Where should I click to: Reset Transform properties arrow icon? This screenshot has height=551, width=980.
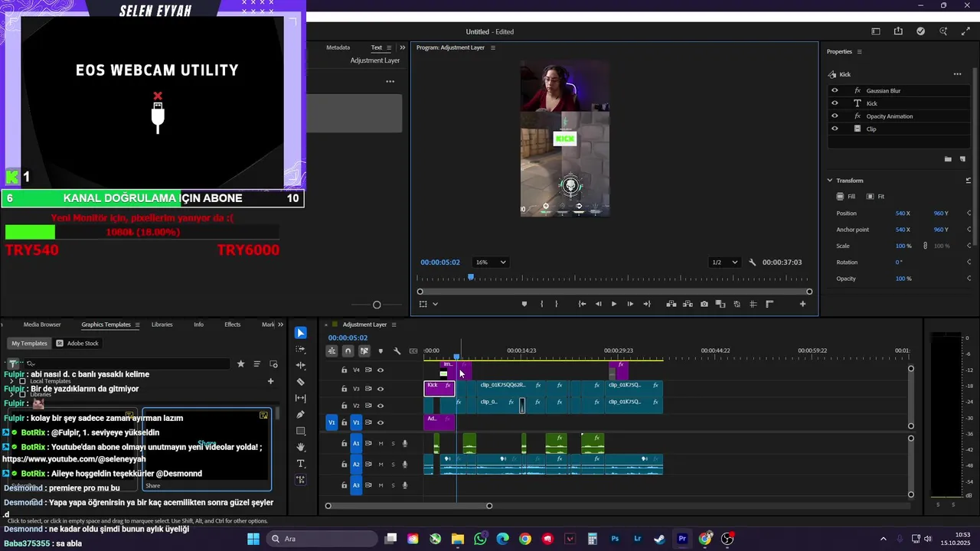pos(969,181)
